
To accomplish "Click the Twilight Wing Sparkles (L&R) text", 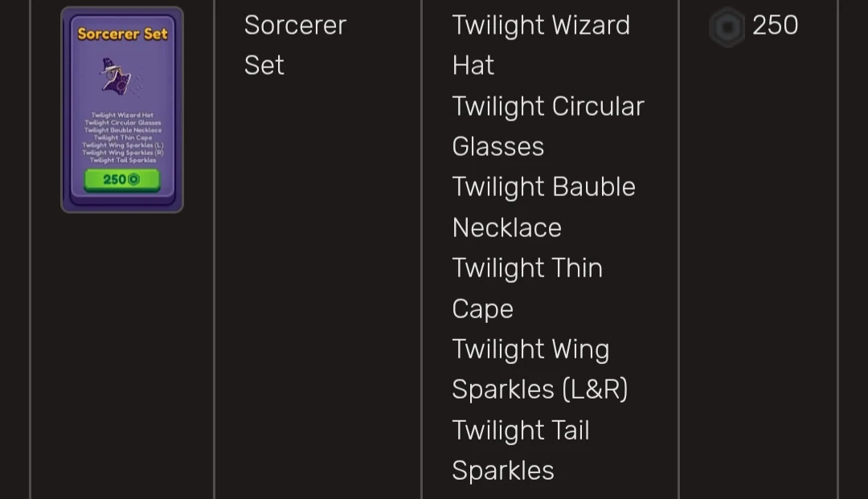I will click(x=539, y=369).
